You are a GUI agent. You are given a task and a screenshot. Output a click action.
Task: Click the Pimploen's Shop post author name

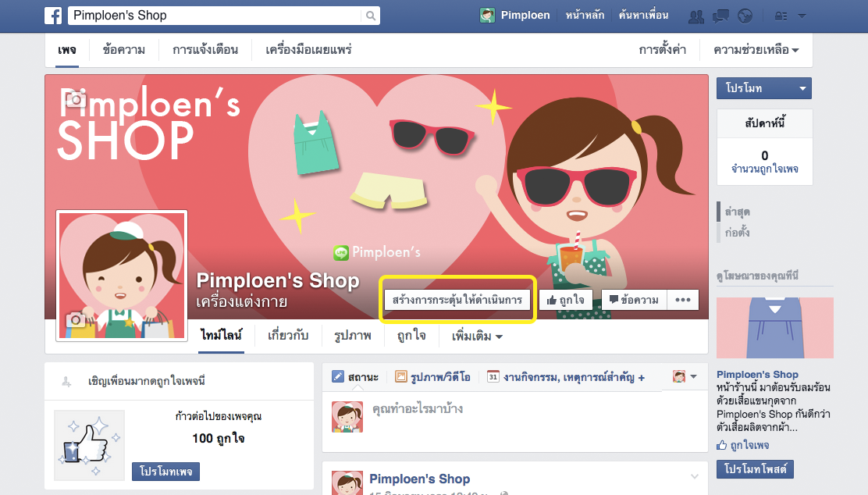tap(420, 479)
